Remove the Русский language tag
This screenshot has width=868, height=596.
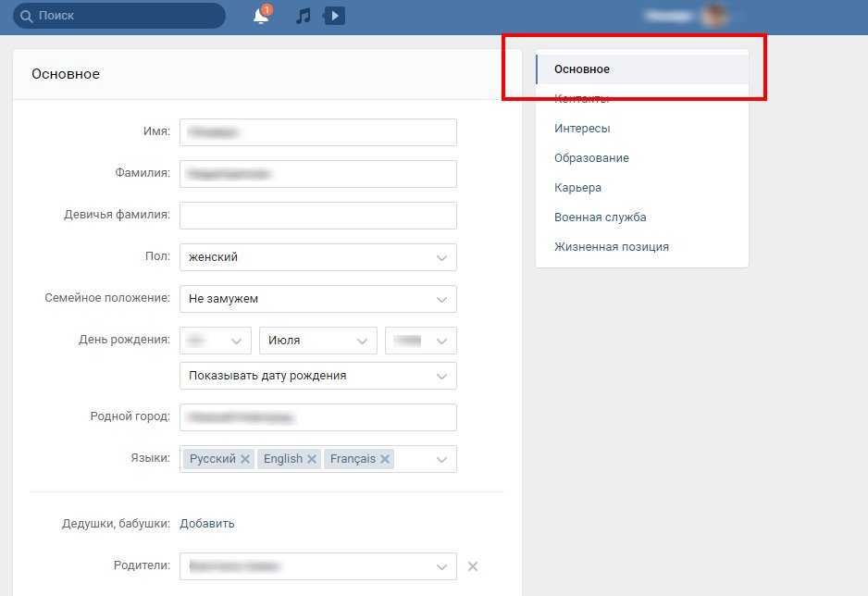pos(245,459)
